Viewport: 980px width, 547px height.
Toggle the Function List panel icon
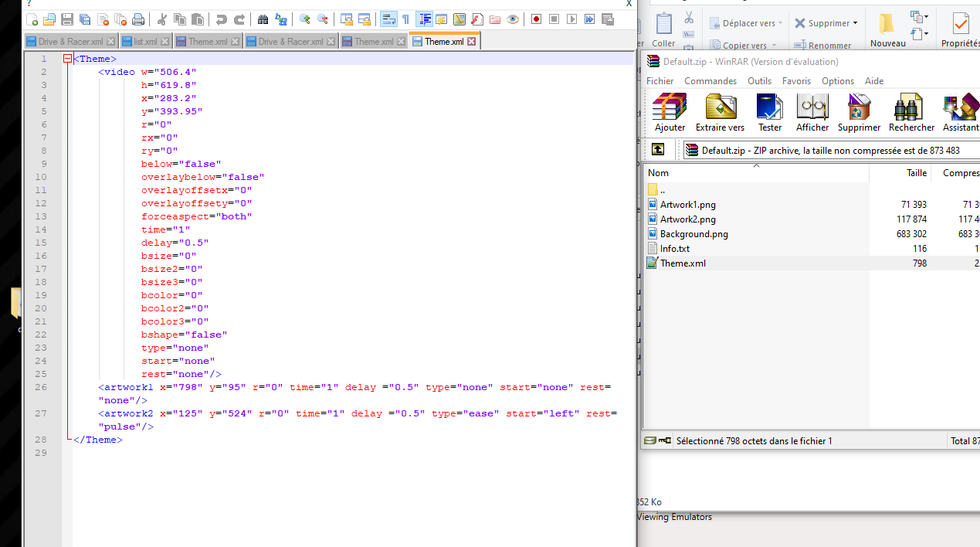tap(477, 19)
